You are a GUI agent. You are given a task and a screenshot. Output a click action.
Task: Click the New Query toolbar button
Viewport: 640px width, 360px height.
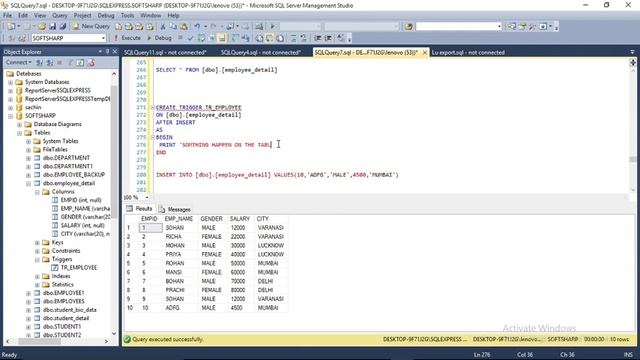pyautogui.click(x=91, y=26)
